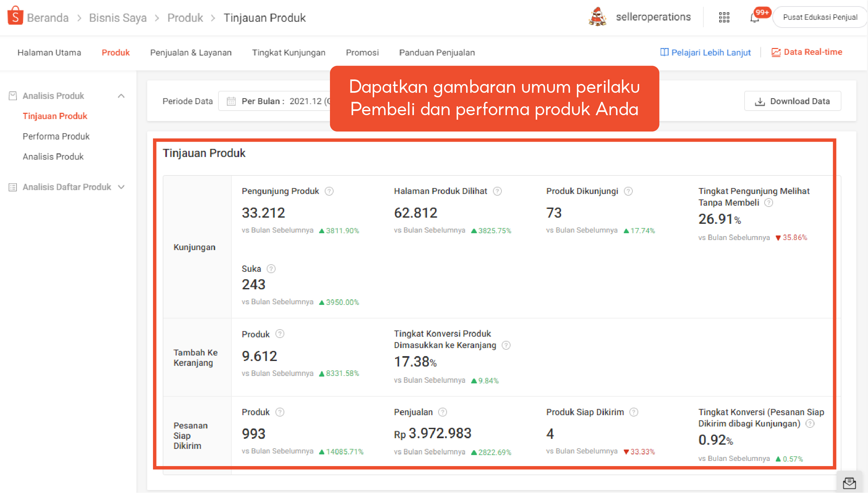
Task: Click the selleroperations profile avatar
Action: (x=598, y=17)
